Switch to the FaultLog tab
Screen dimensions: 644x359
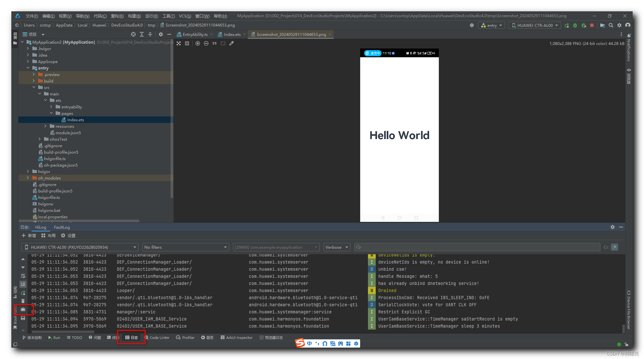[x=62, y=227]
